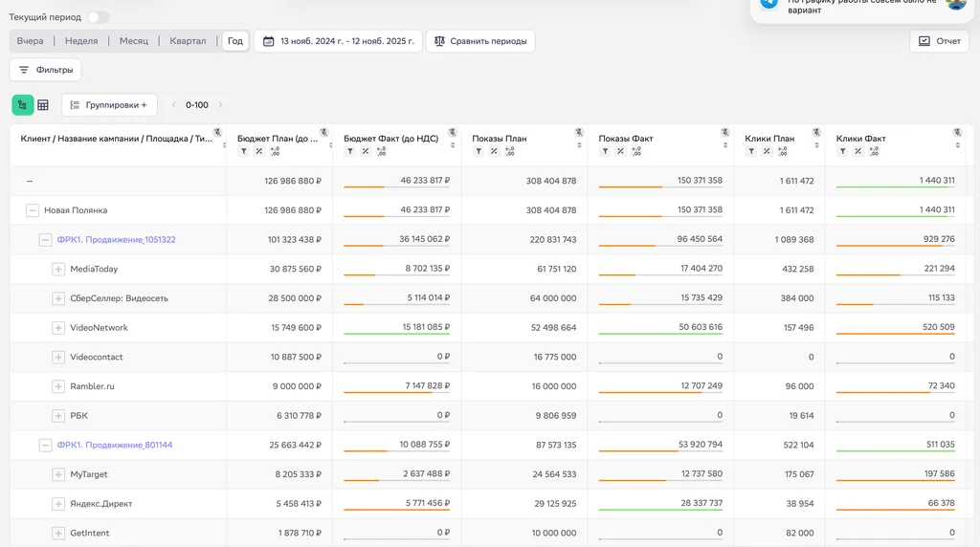Expand the СберСеллер: Видеосеть row

[x=58, y=298]
